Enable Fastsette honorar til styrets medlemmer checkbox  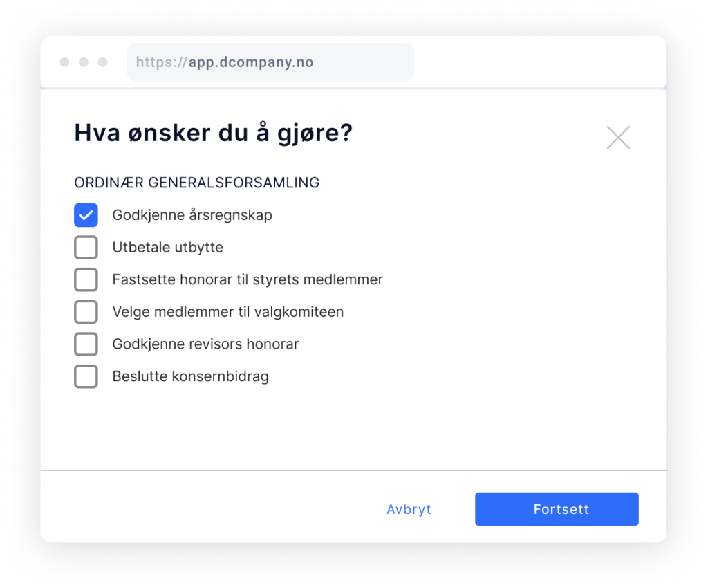click(x=86, y=279)
